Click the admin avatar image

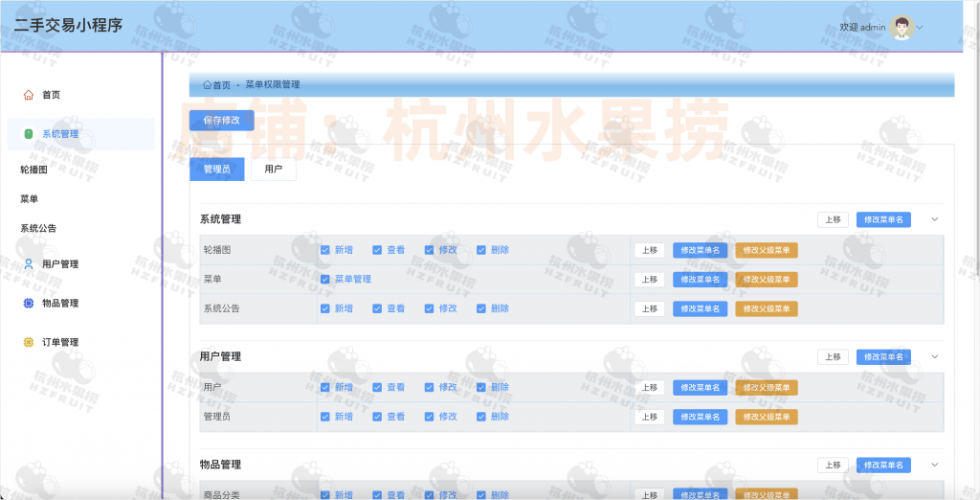pos(902,27)
